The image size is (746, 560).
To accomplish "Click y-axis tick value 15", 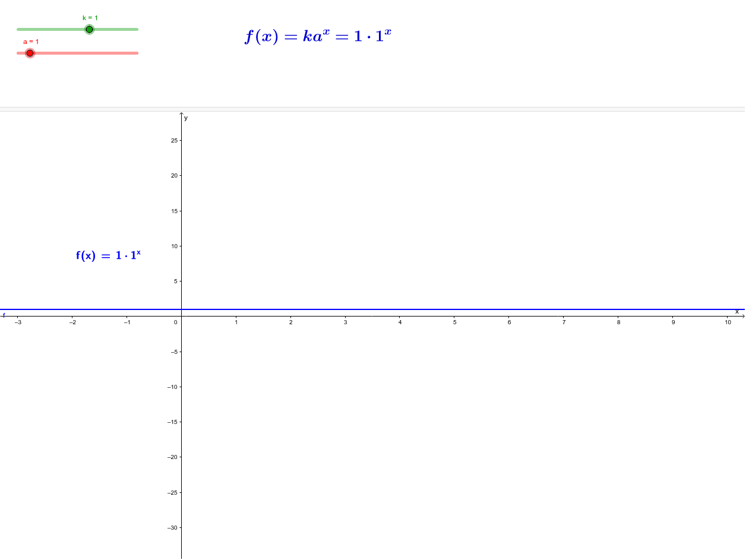I will pos(174,211).
